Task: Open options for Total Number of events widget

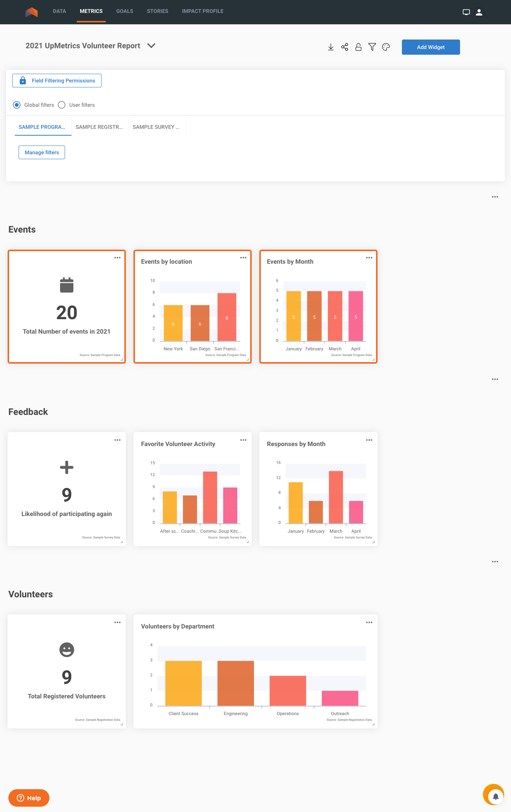Action: tap(117, 258)
